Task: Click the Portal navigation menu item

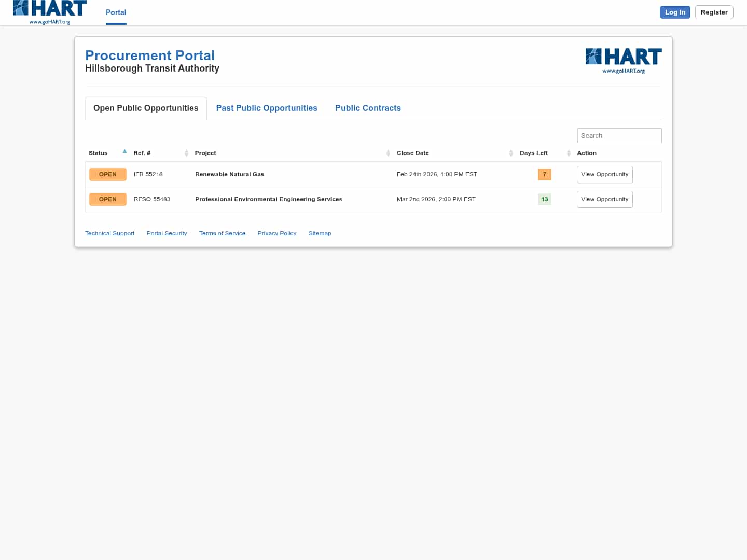Action: tap(116, 12)
